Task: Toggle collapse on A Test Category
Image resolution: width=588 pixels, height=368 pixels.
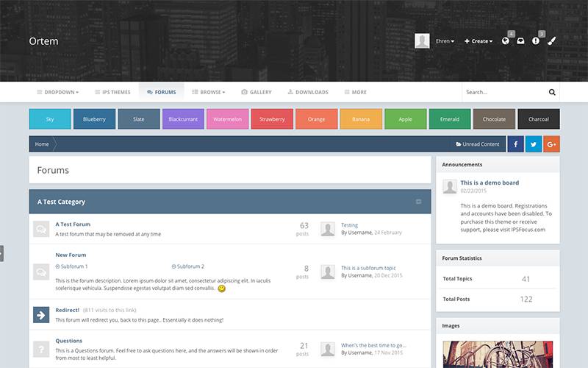Action: pyautogui.click(x=418, y=202)
